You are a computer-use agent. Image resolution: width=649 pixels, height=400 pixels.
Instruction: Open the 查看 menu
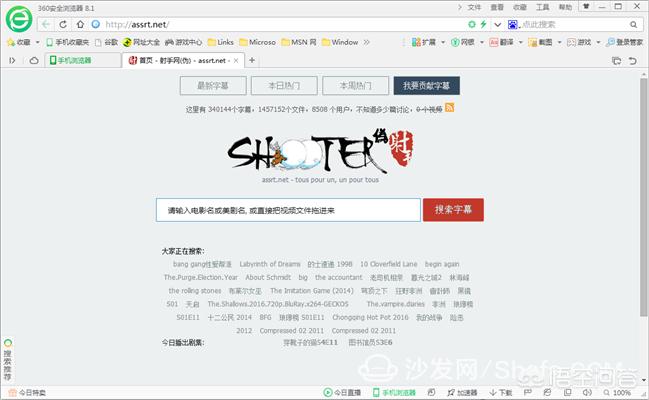pyautogui.click(x=497, y=7)
